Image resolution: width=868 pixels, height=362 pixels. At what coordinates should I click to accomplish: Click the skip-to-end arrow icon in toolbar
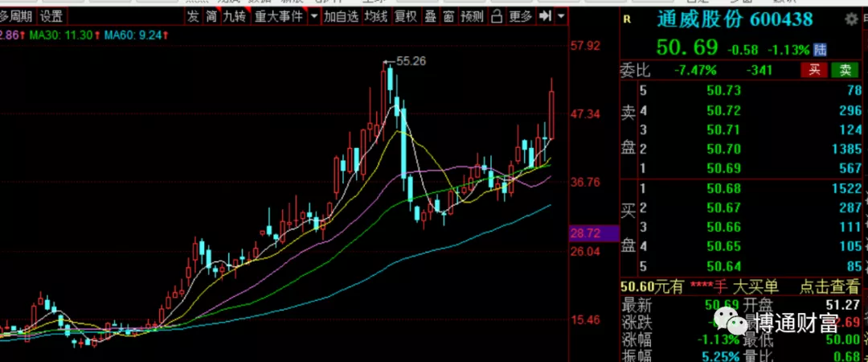tap(545, 17)
